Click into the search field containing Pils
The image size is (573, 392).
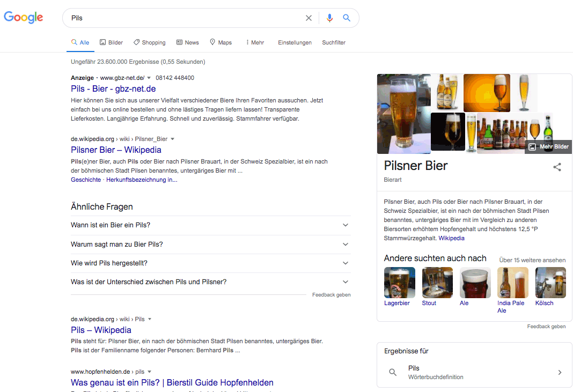[182, 18]
